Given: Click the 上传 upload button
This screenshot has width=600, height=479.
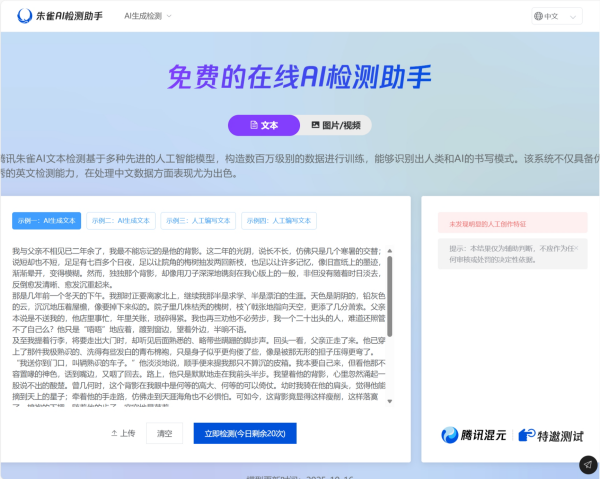Looking at the screenshot, I should click(123, 433).
